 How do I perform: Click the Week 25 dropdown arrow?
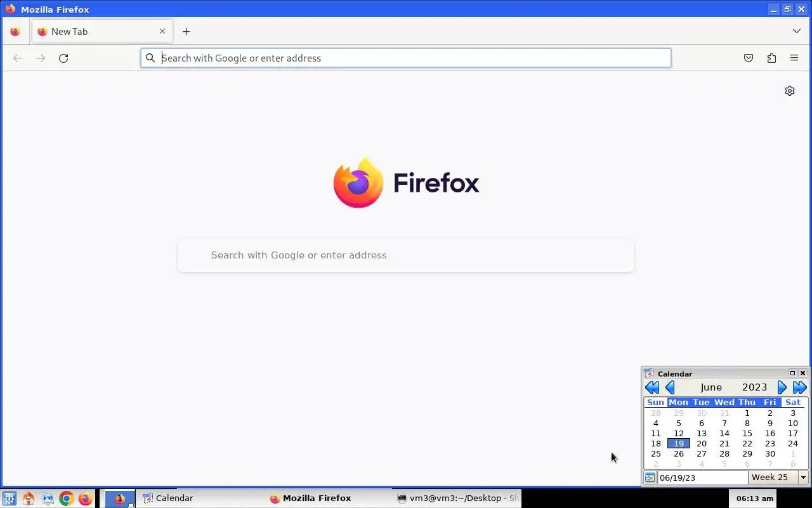[803, 478]
